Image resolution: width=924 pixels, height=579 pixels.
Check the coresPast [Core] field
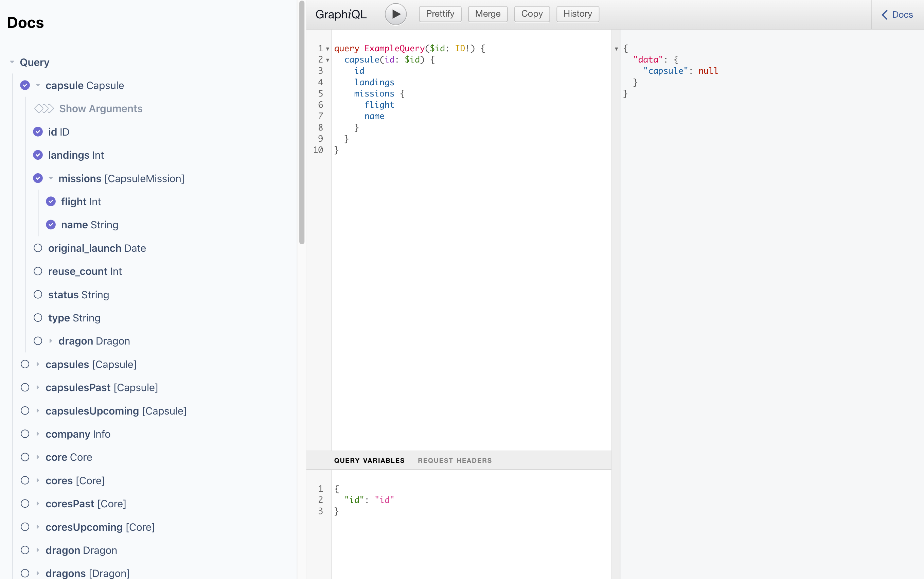click(25, 504)
